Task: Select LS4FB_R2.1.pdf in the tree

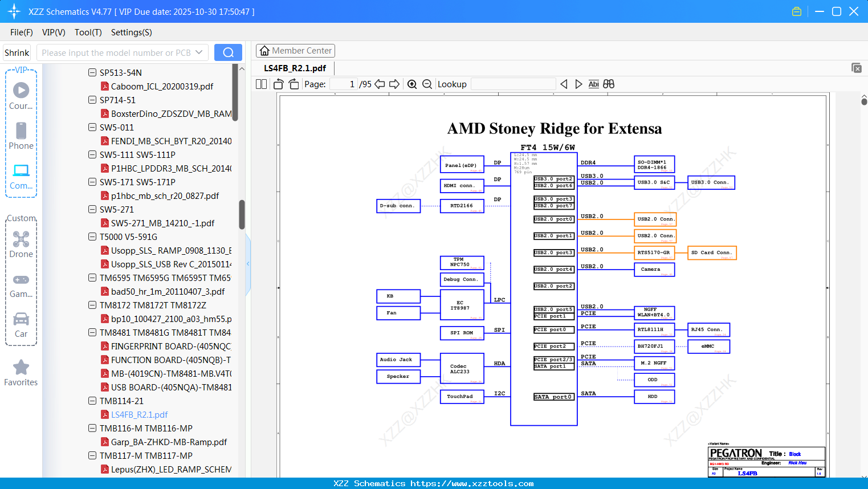Action: tap(139, 414)
